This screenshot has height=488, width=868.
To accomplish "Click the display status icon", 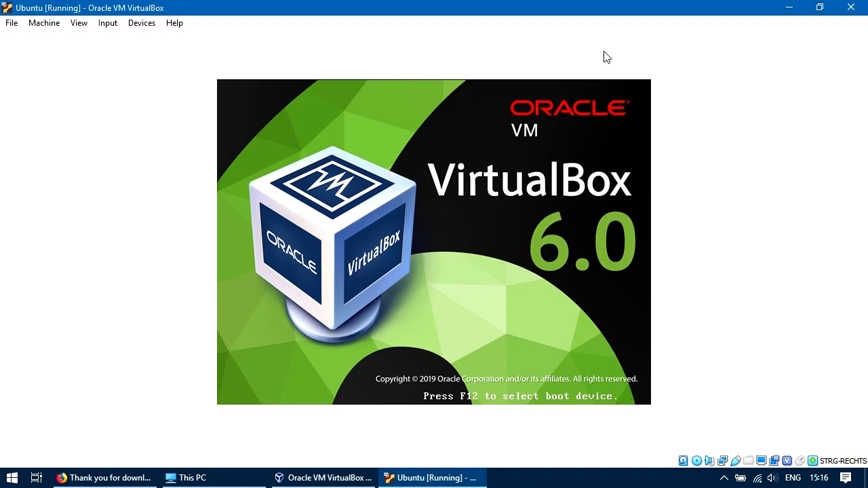I will (x=761, y=461).
